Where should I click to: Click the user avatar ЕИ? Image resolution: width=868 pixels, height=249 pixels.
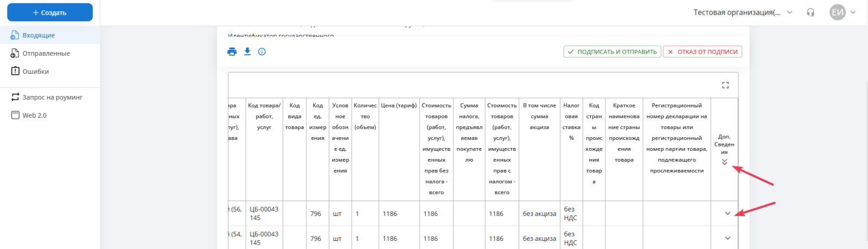(838, 12)
